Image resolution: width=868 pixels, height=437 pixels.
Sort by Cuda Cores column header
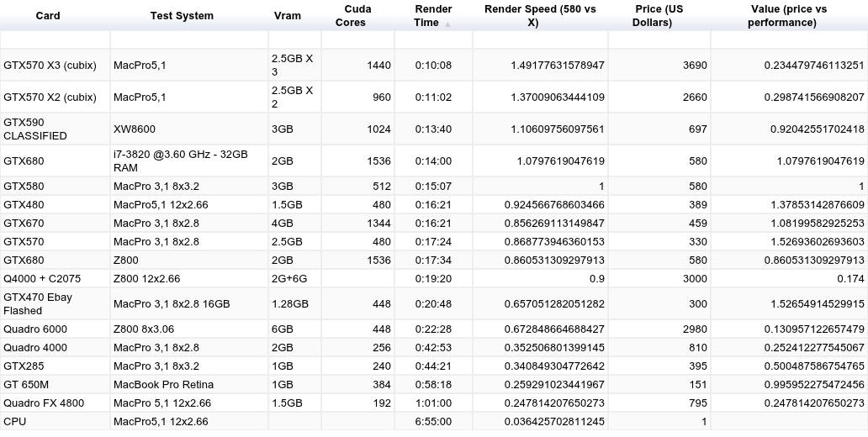point(357,15)
